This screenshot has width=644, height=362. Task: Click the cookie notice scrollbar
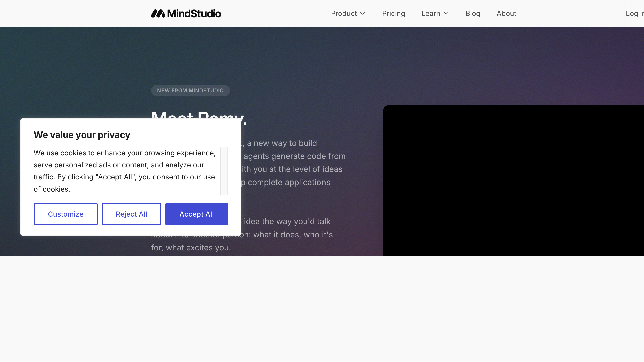point(224,171)
